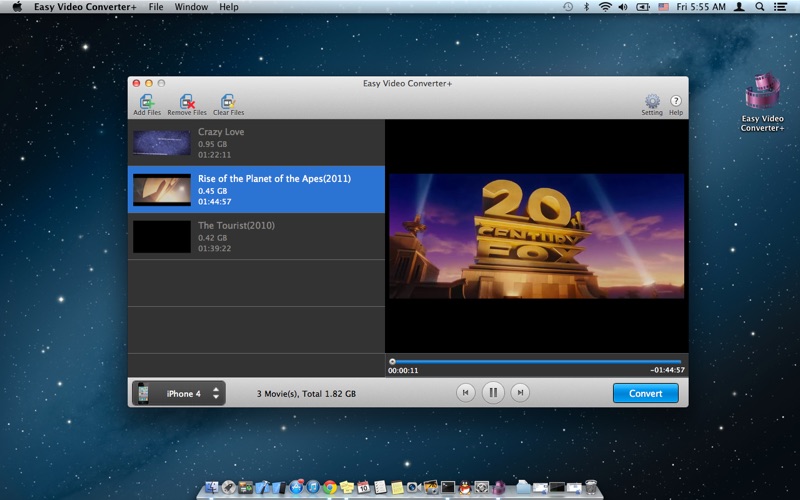Click the Fri 5:55 AM clock
Viewport: 800px width, 500px height.
tap(701, 7)
